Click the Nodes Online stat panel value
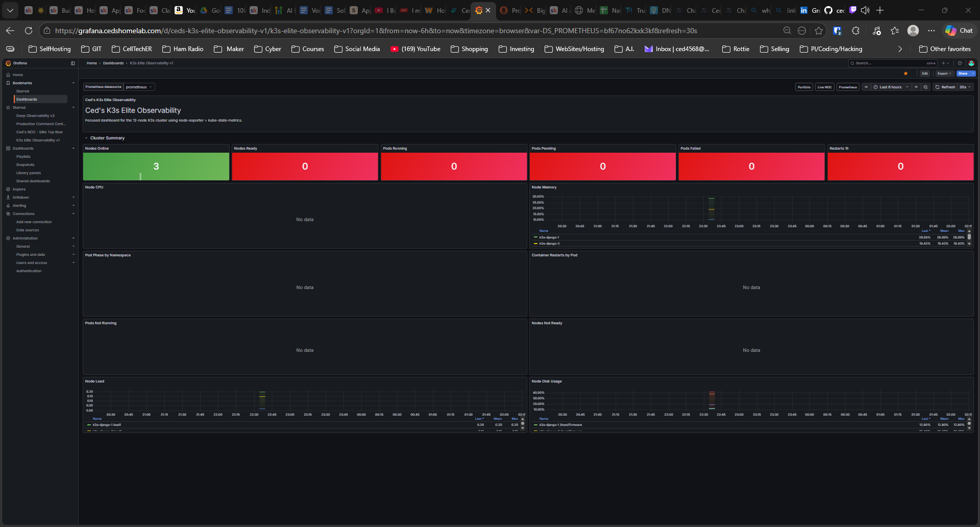The height and width of the screenshot is (527, 980). click(x=156, y=166)
